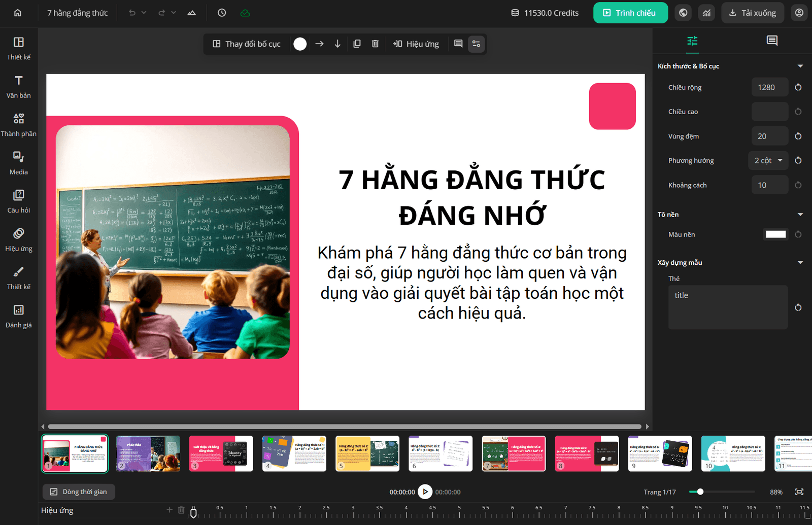Open Hiệu ứng in the slide toolbar
Screen dimensions: 812x525
click(416, 44)
